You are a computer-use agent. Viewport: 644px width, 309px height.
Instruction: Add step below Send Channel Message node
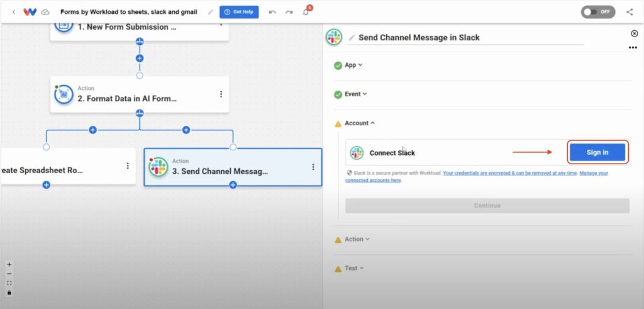coord(233,185)
